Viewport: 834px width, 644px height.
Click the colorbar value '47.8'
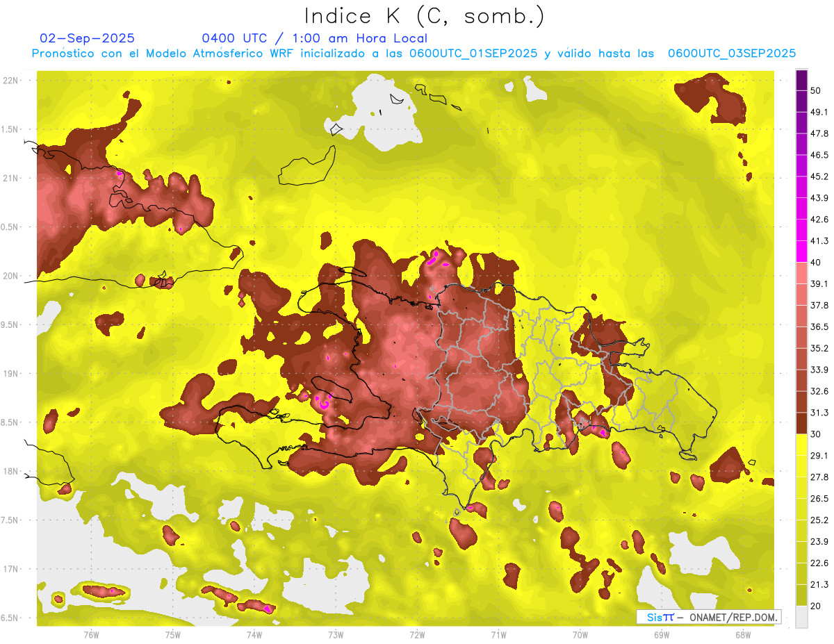[819, 133]
